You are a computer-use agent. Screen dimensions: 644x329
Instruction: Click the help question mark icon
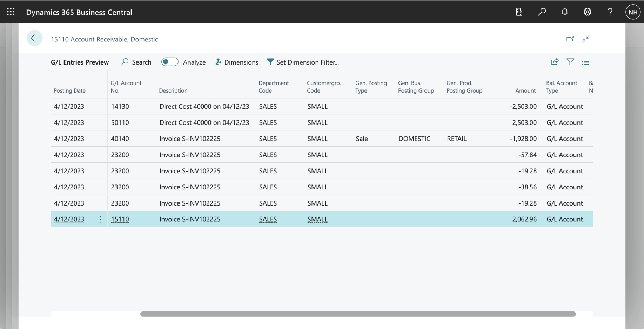pyautogui.click(x=610, y=12)
